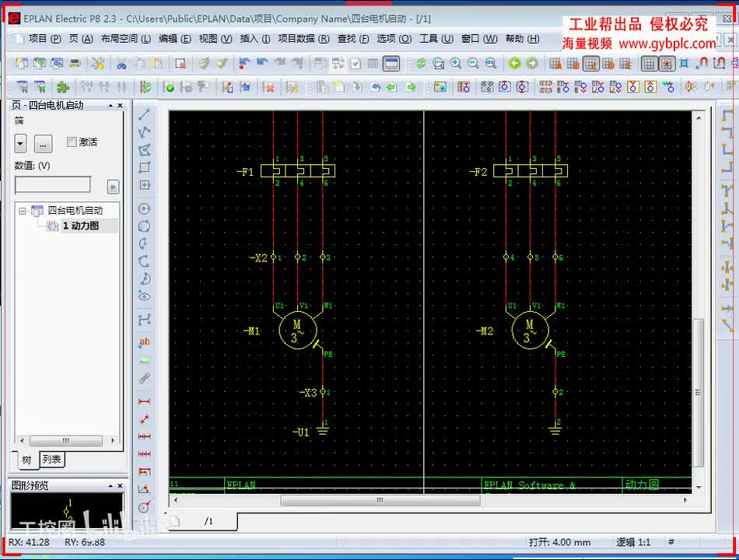This screenshot has width=739, height=560.
Task: Select the Text 'ab' tool
Action: click(x=144, y=342)
